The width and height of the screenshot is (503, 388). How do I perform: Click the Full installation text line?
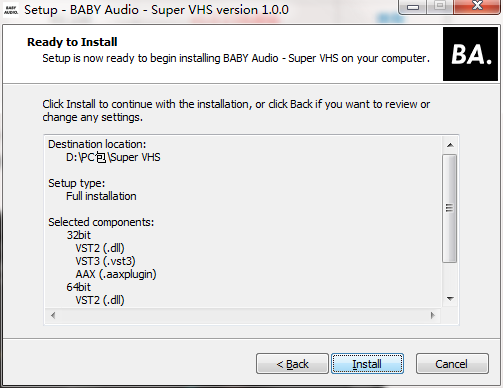[x=101, y=196]
